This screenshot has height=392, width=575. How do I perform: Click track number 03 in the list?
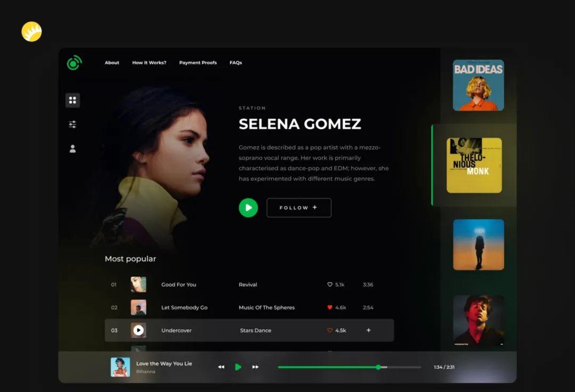point(114,330)
